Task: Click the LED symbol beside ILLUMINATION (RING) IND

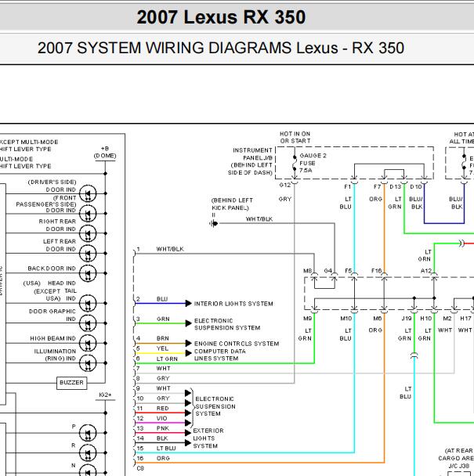Action: pos(88,363)
